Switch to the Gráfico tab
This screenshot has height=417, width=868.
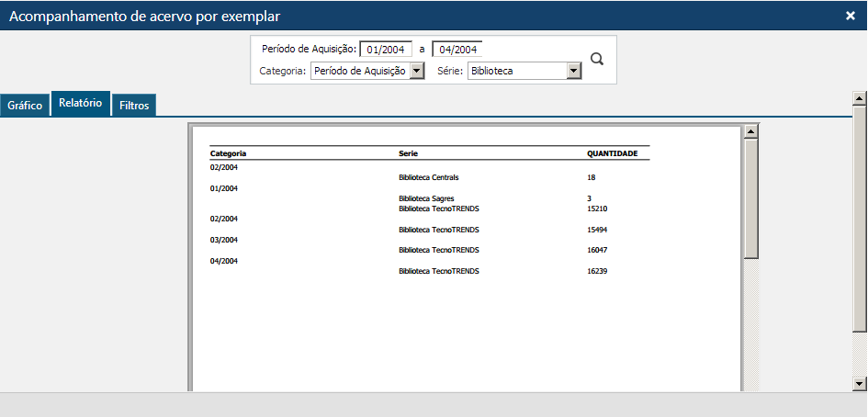pos(25,106)
